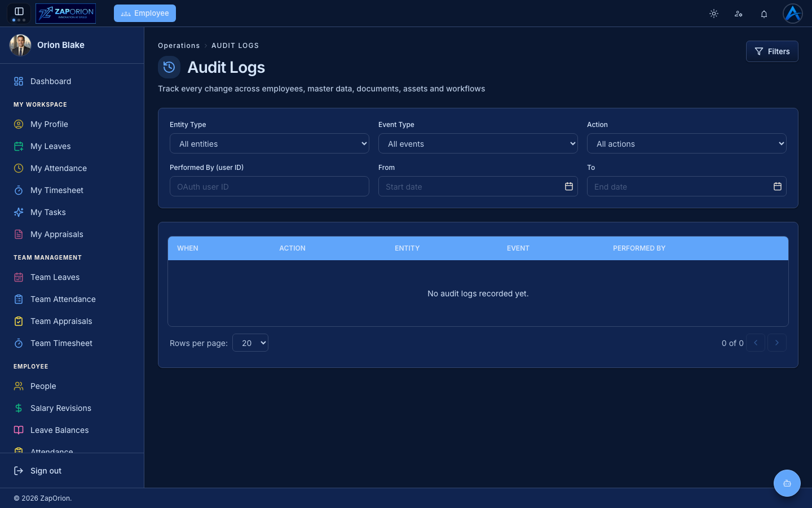Click the EVENT column header
The image size is (812, 508).
point(518,248)
